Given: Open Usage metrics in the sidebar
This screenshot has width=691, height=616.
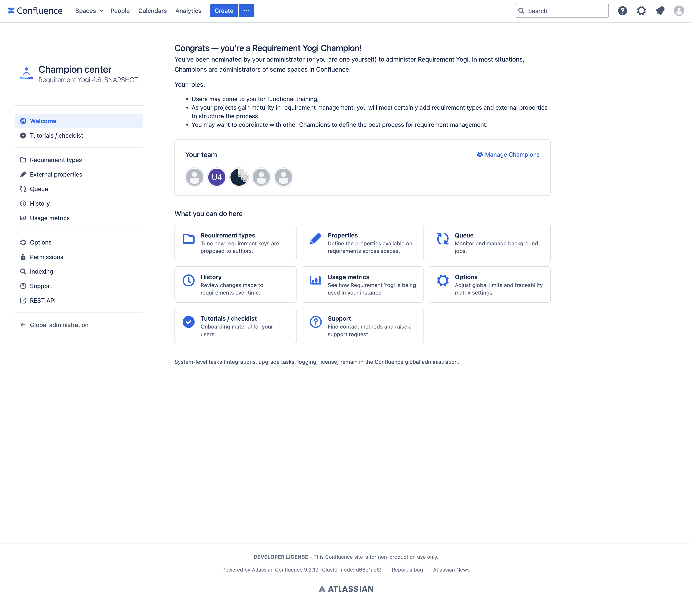Looking at the screenshot, I should (79, 218).
